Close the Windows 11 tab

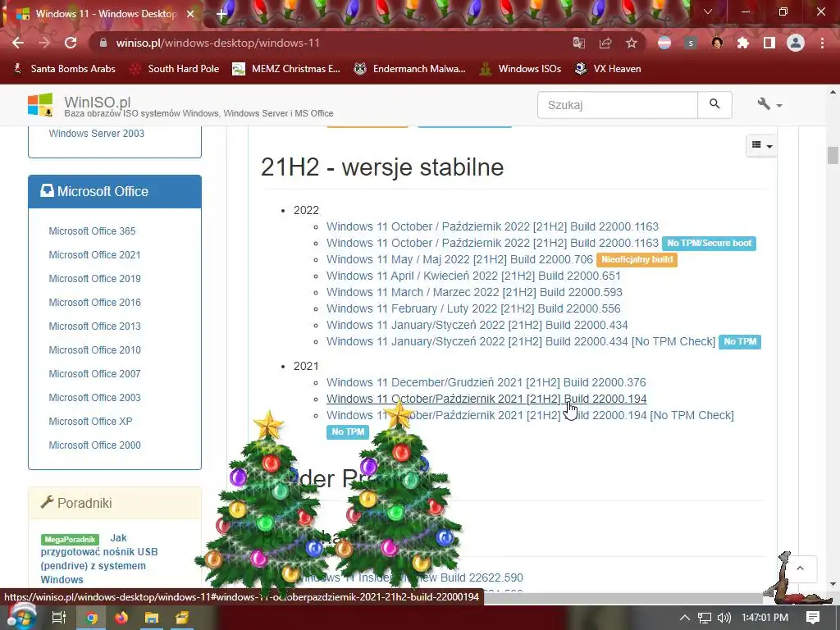190,14
